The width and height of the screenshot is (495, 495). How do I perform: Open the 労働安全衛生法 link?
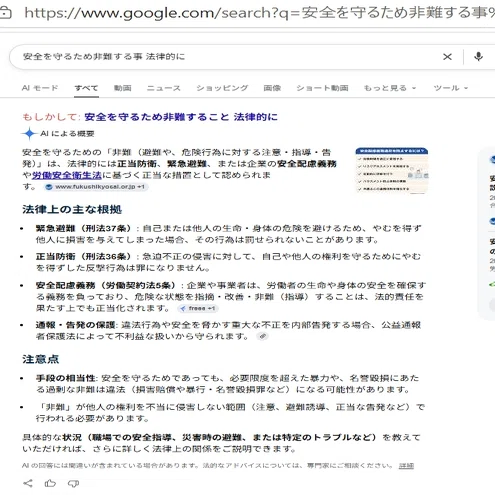click(x=67, y=175)
